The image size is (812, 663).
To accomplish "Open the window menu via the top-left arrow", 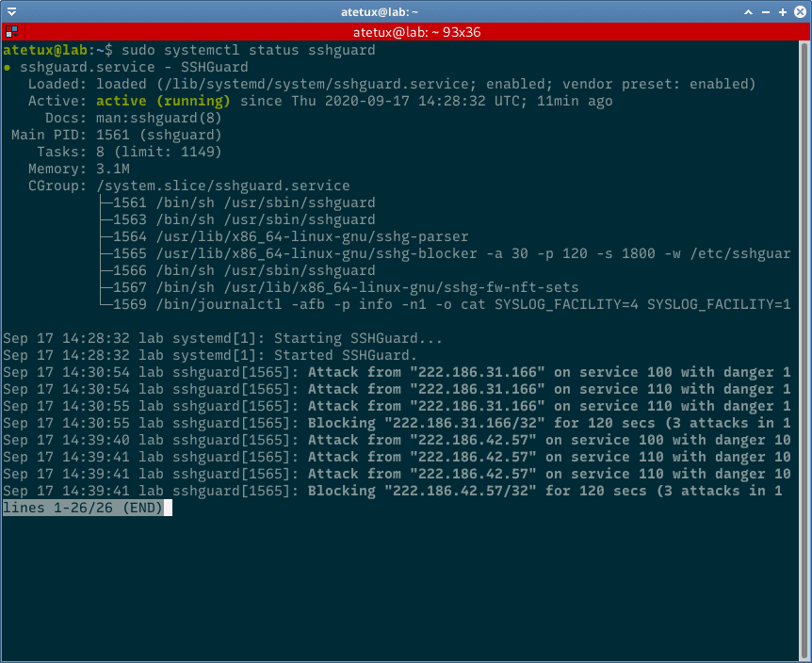I will click(x=9, y=12).
